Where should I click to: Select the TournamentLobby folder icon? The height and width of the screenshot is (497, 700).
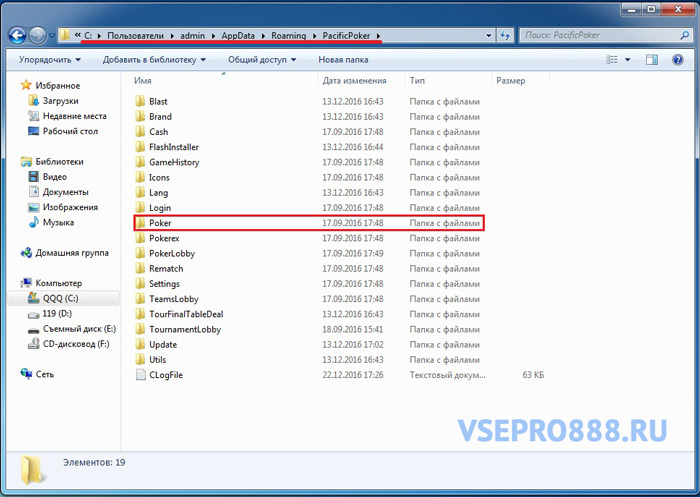[140, 329]
